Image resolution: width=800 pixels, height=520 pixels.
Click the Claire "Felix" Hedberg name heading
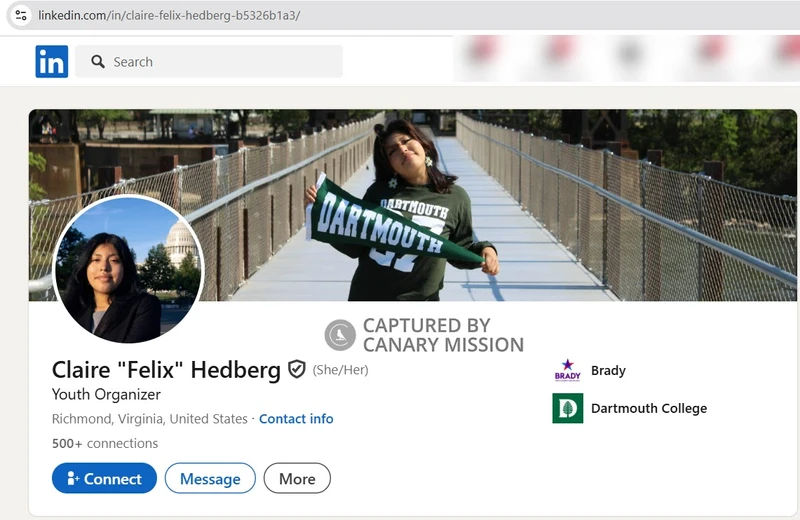coord(166,370)
